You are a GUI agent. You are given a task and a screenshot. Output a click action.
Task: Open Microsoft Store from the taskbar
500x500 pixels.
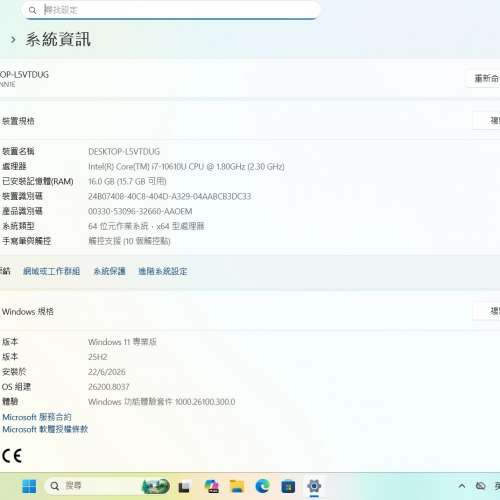(288, 487)
